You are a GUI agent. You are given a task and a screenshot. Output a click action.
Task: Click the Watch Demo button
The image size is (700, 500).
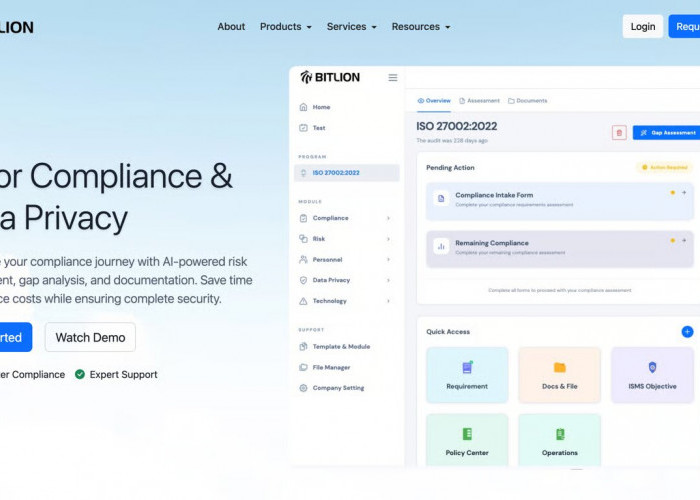coord(90,337)
